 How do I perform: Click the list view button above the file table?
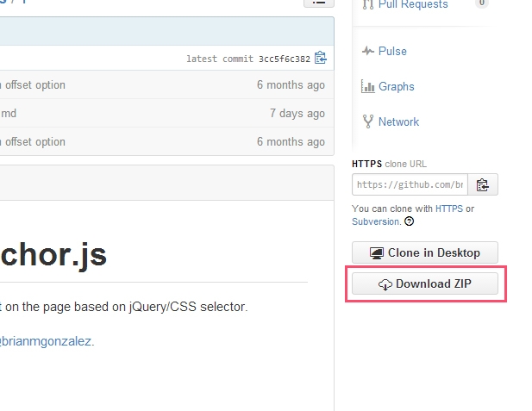tap(319, 3)
